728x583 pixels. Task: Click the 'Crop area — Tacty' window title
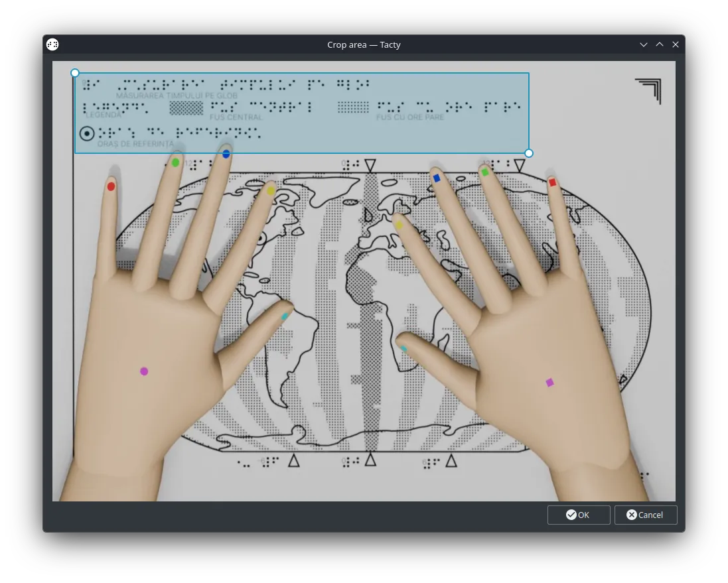tap(364, 44)
